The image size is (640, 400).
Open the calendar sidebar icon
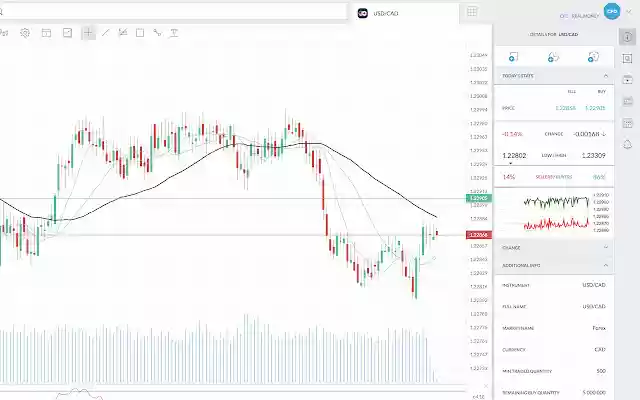pyautogui.click(x=627, y=80)
